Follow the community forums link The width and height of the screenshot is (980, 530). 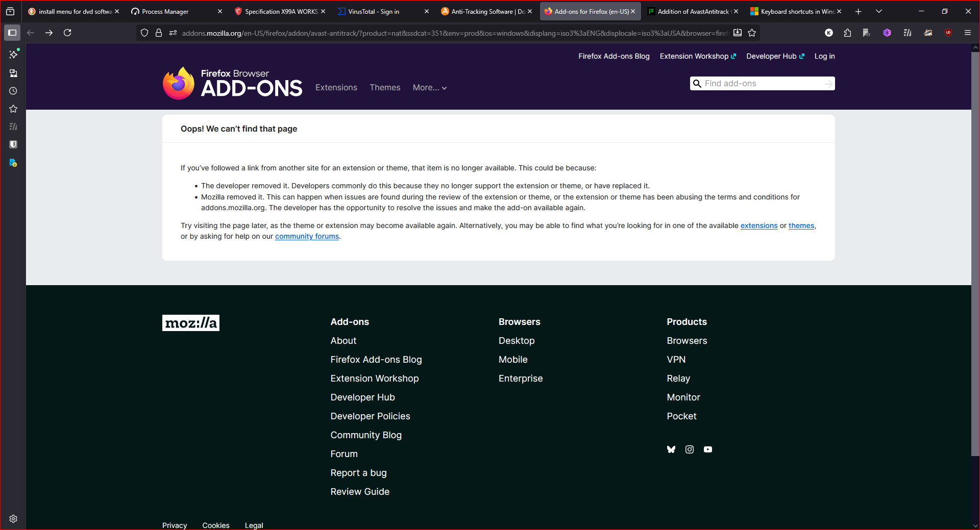307,236
